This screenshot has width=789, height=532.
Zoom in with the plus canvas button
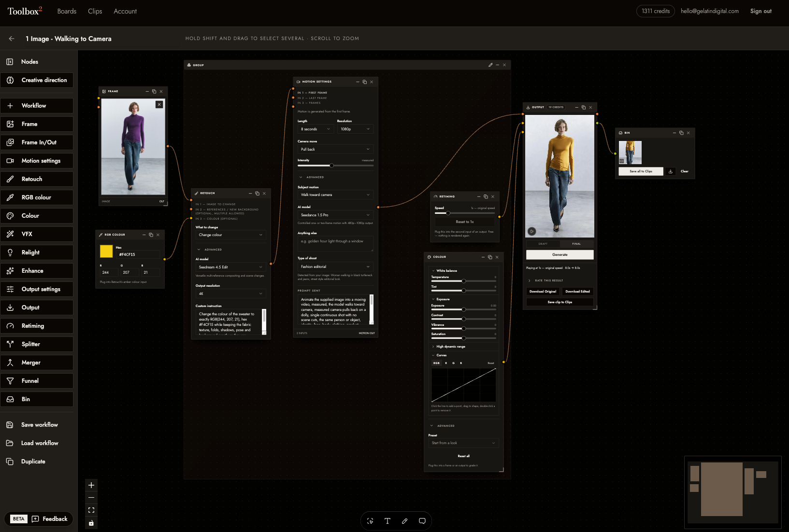click(91, 485)
